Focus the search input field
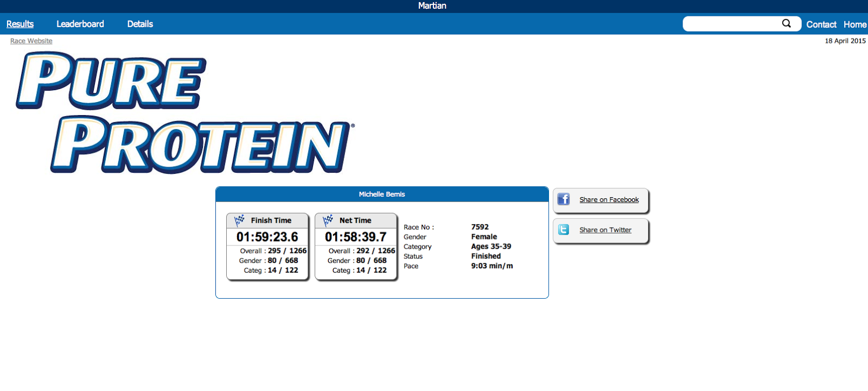868x391 pixels. (731, 23)
